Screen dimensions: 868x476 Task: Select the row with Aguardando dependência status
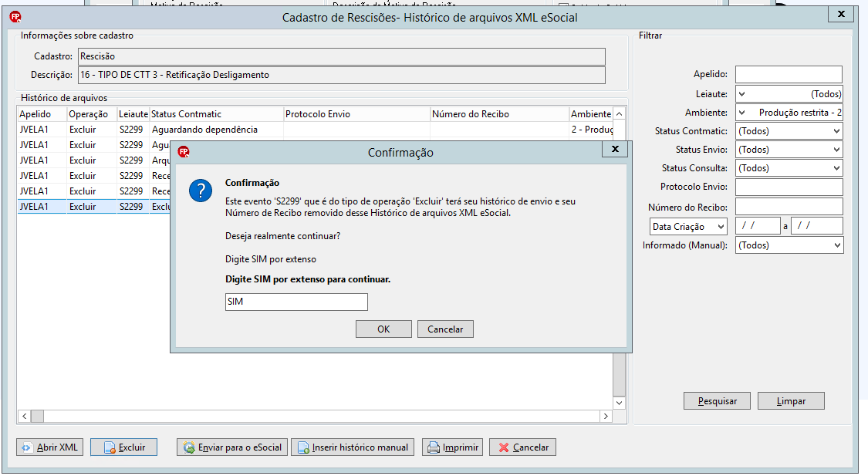click(x=316, y=130)
